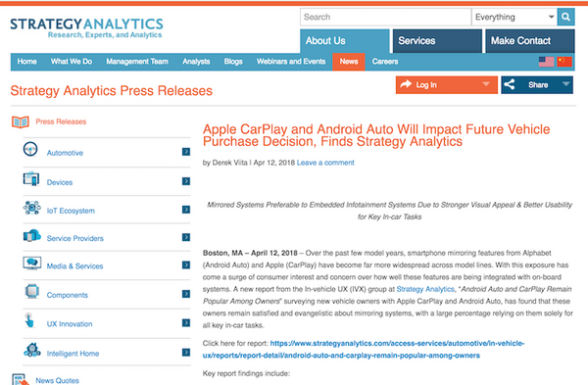Click the 'Boston, MA – April 12, 2018' dateline text
The image size is (588, 385).
[x=250, y=253]
